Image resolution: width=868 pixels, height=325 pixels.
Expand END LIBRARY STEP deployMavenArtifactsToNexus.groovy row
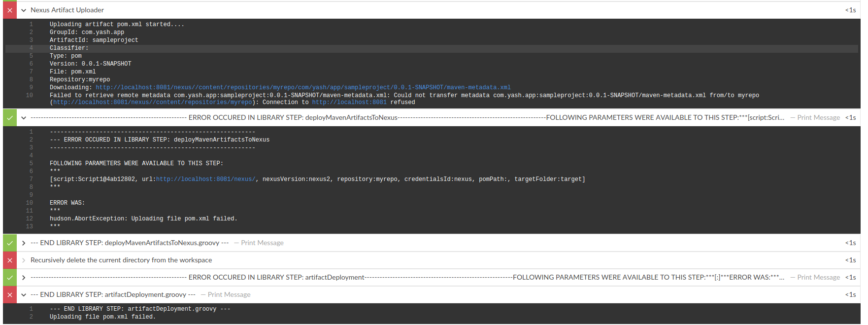point(24,243)
